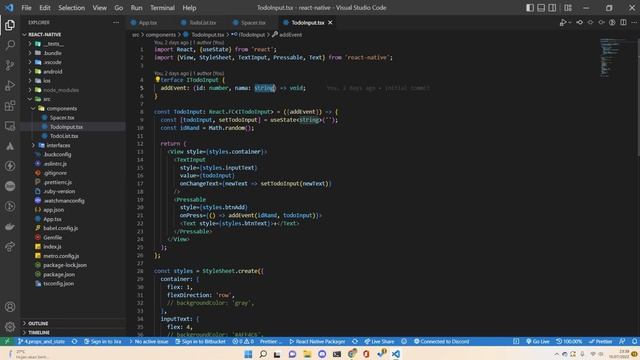The width and height of the screenshot is (640, 360).
Task: Click the Sign in to Bitbucket status item
Action: 200,341
